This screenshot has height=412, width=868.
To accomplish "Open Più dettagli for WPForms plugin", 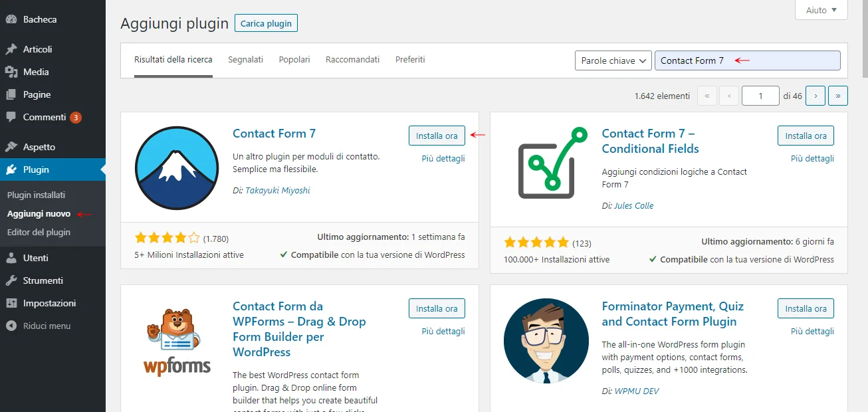I will 443,332.
